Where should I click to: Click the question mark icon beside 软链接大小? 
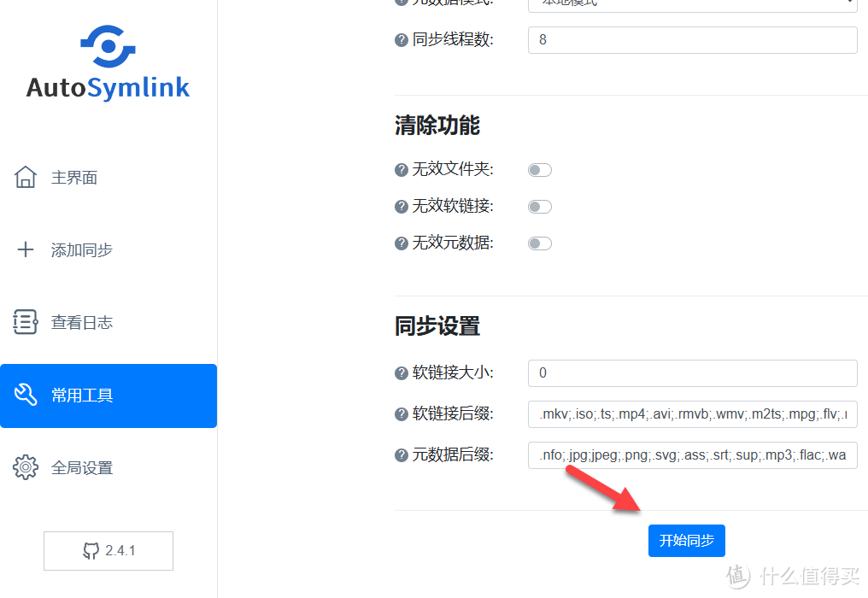tap(401, 372)
